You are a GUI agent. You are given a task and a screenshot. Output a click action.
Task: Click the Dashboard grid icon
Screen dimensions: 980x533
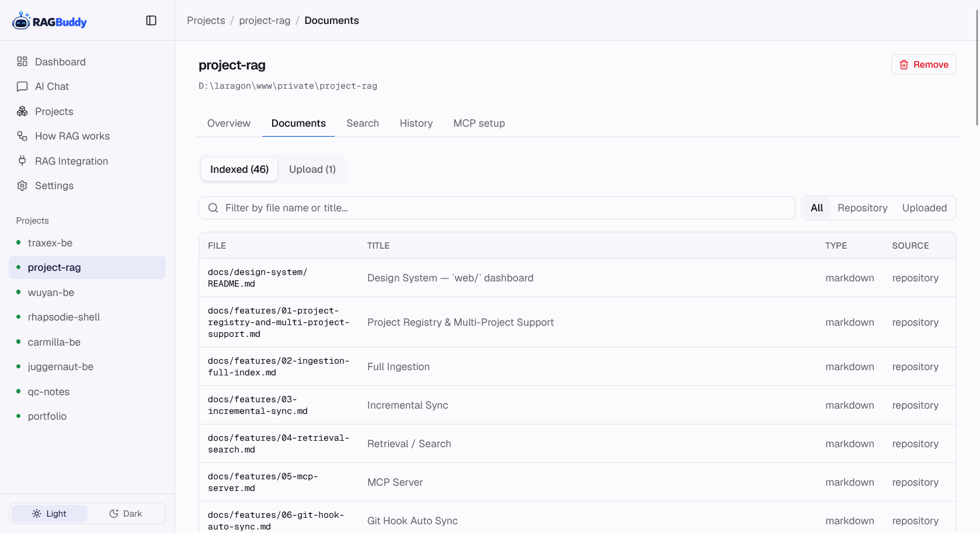coord(22,61)
